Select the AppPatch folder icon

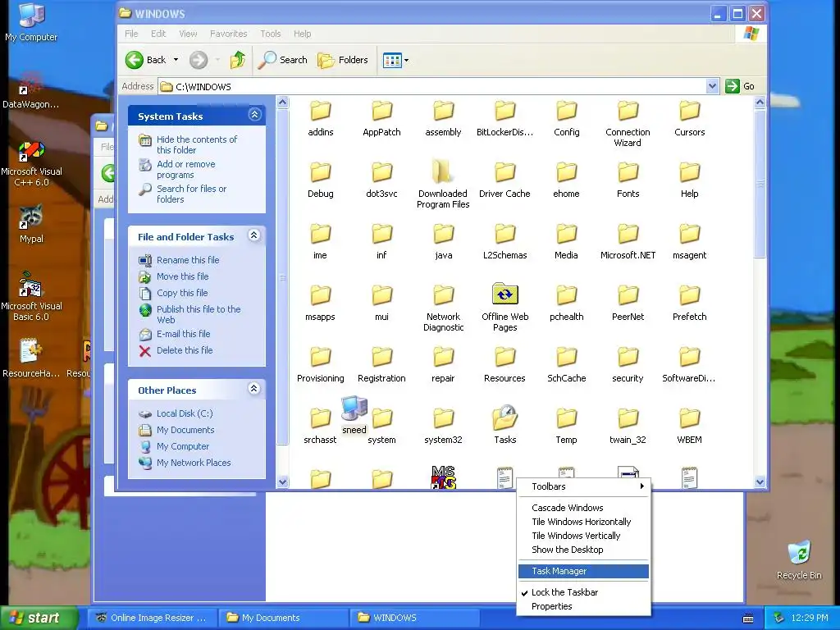click(x=382, y=112)
